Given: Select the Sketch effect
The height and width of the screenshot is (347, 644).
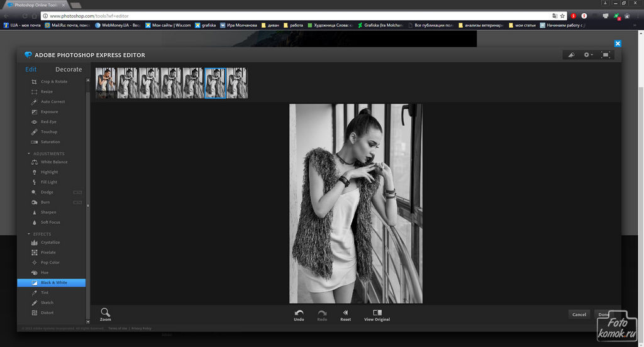Looking at the screenshot, I should [x=47, y=303].
